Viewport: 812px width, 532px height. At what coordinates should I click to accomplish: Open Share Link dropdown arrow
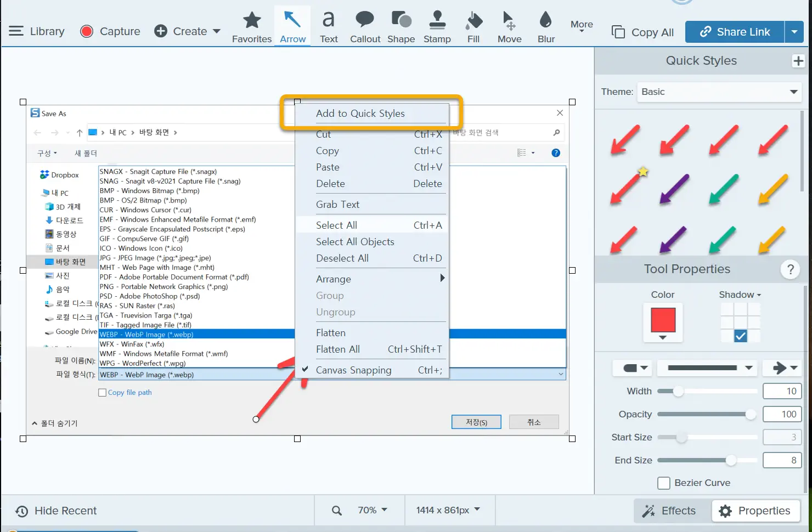coord(794,32)
